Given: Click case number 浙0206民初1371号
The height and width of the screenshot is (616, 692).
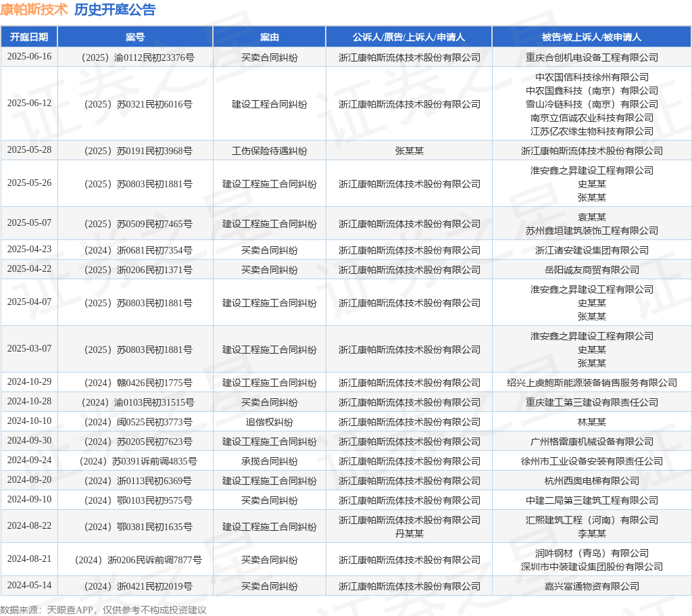Looking at the screenshot, I should [138, 270].
